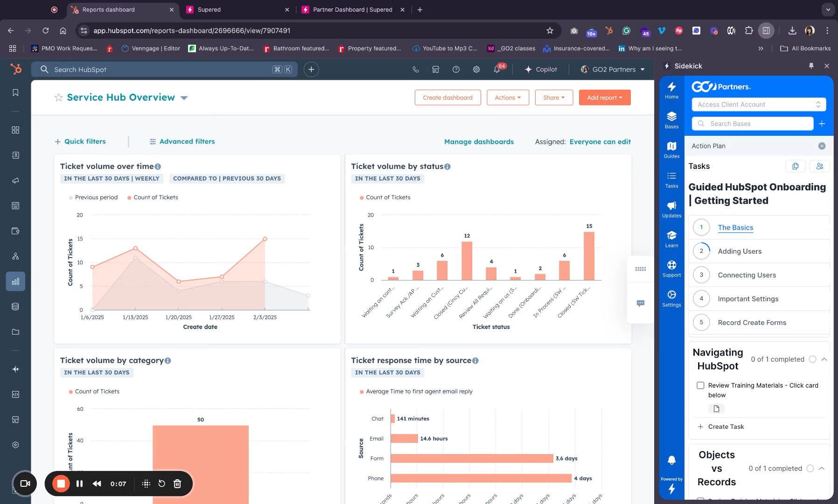Open the Reporting bar-chart icon in sidebar

pos(15,281)
